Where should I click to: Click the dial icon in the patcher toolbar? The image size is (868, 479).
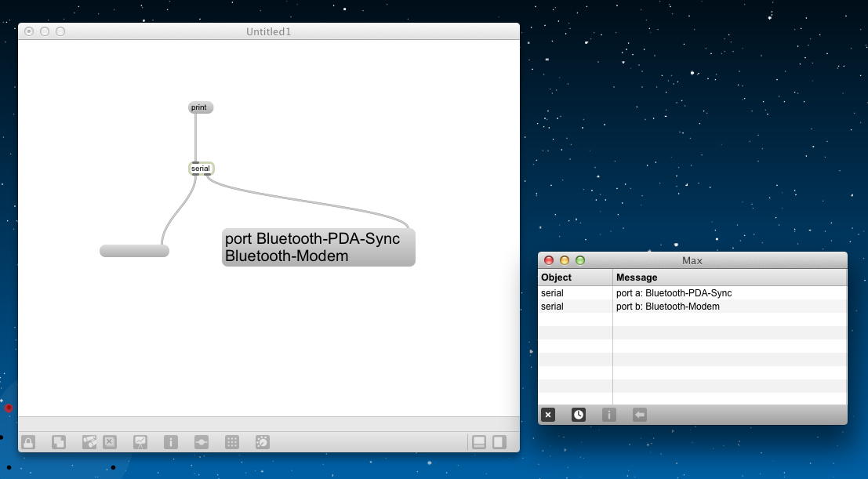coord(263,442)
